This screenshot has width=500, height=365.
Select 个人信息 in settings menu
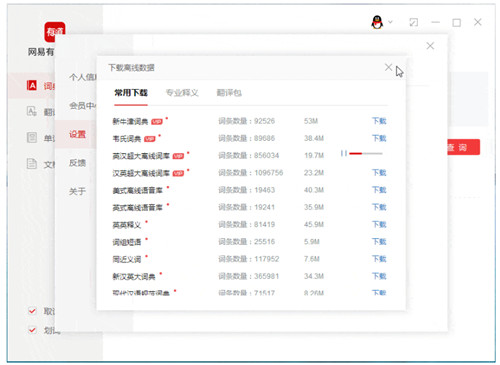tap(83, 77)
